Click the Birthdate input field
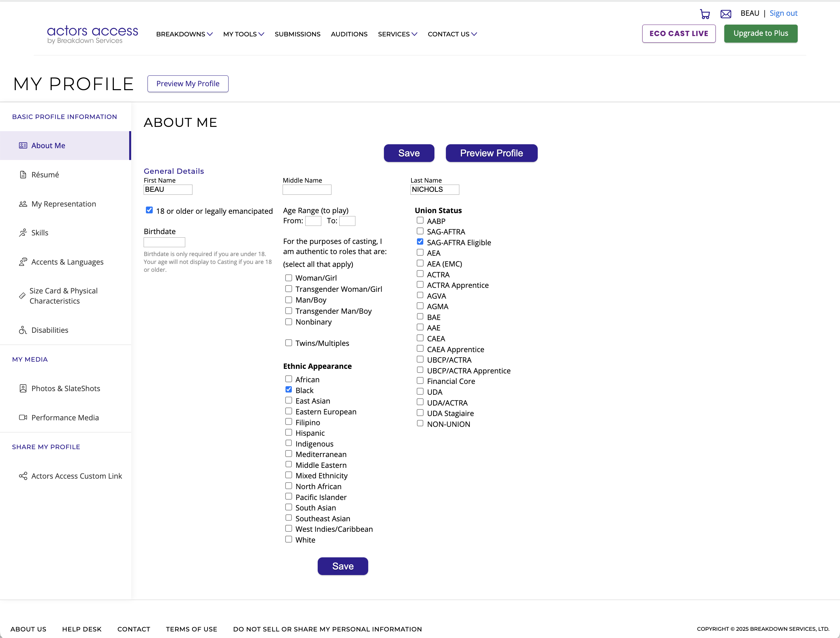The height and width of the screenshot is (638, 840). [164, 242]
